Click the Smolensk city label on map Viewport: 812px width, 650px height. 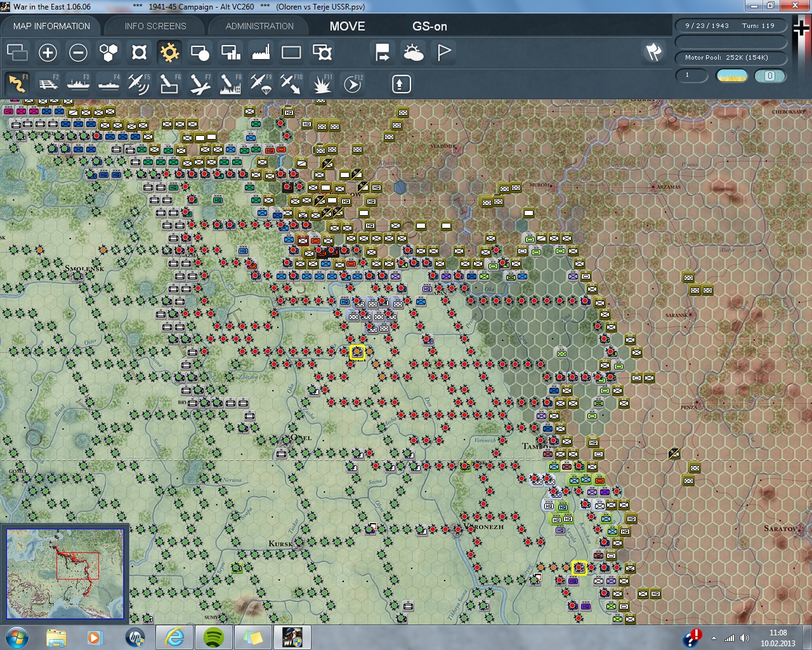tap(84, 269)
